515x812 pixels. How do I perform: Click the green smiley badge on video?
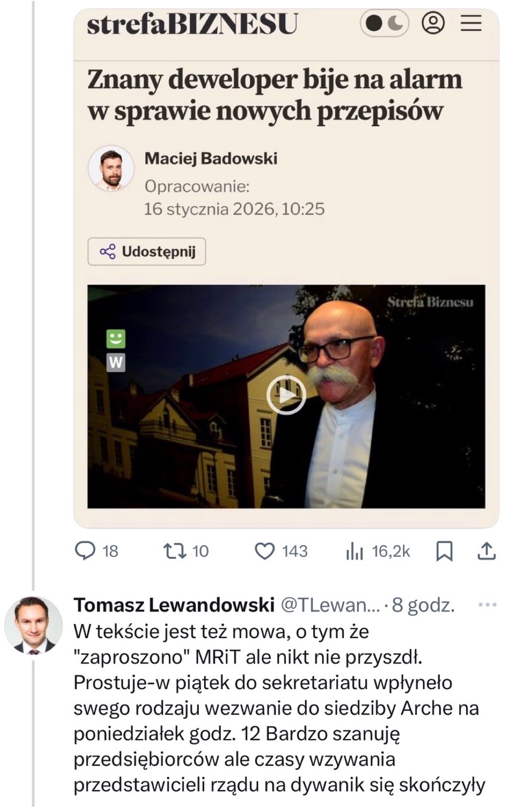tap(116, 338)
